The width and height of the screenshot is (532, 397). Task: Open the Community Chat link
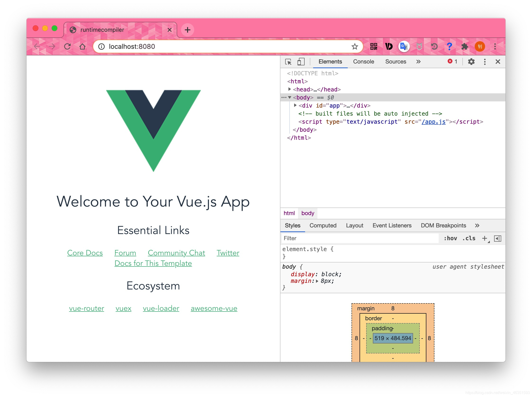[176, 253]
